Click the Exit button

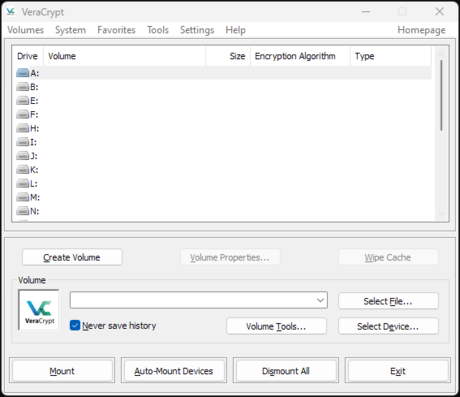[398, 371]
